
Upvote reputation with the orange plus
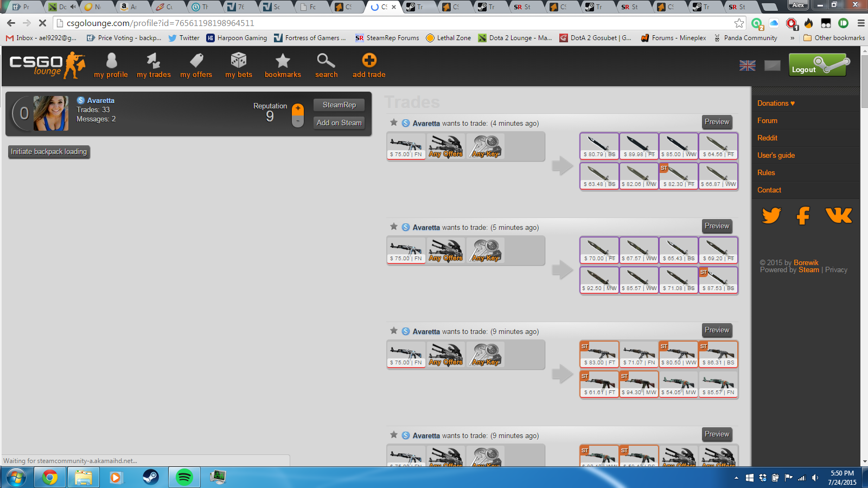pos(298,109)
